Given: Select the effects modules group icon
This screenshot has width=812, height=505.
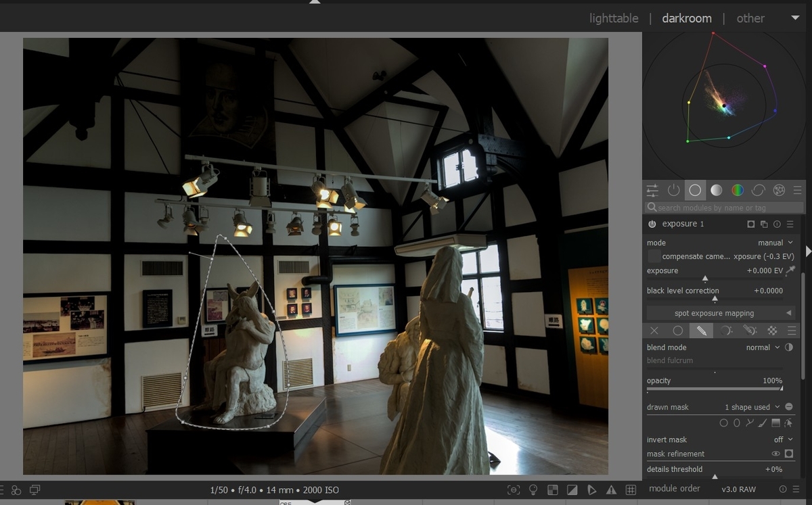Looking at the screenshot, I should tap(779, 191).
